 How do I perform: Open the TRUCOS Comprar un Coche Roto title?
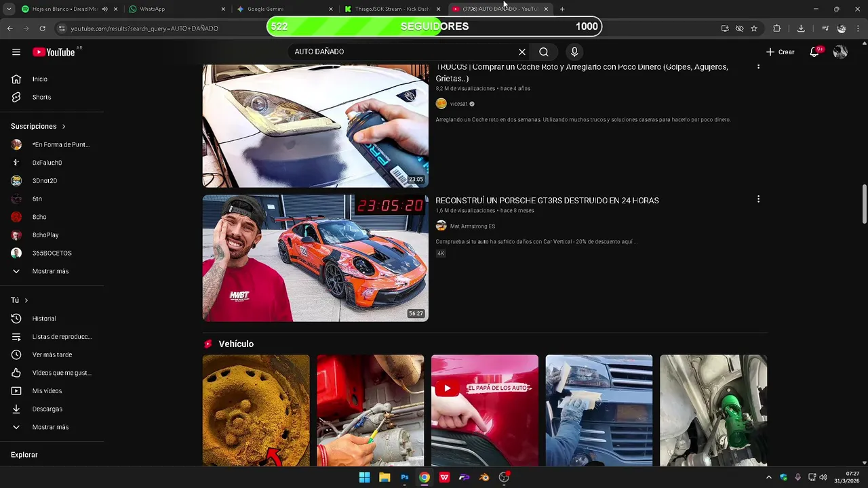point(582,73)
